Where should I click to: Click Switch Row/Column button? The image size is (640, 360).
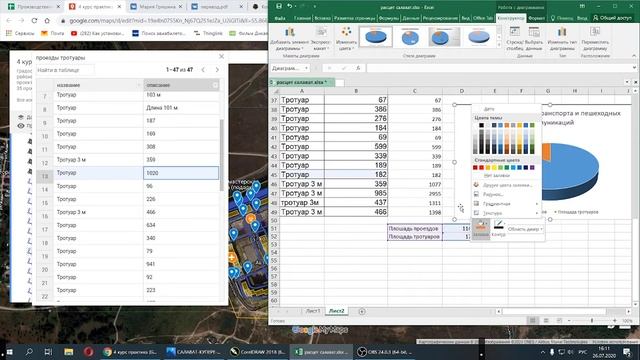tap(514, 39)
